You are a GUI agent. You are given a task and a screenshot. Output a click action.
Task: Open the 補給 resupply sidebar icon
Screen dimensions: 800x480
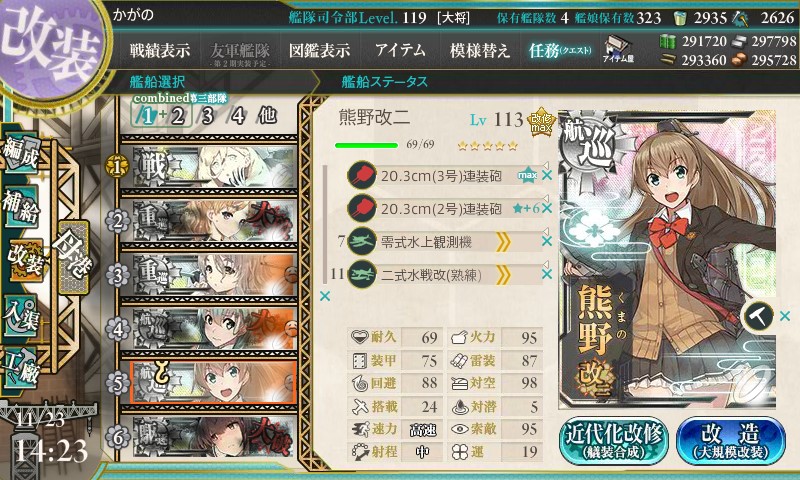pyautogui.click(x=21, y=206)
